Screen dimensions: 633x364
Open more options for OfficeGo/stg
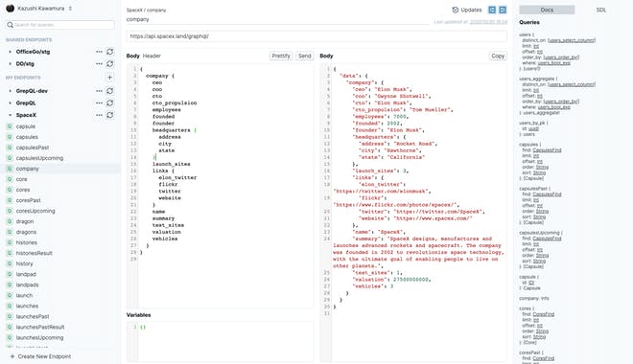[x=99, y=52]
